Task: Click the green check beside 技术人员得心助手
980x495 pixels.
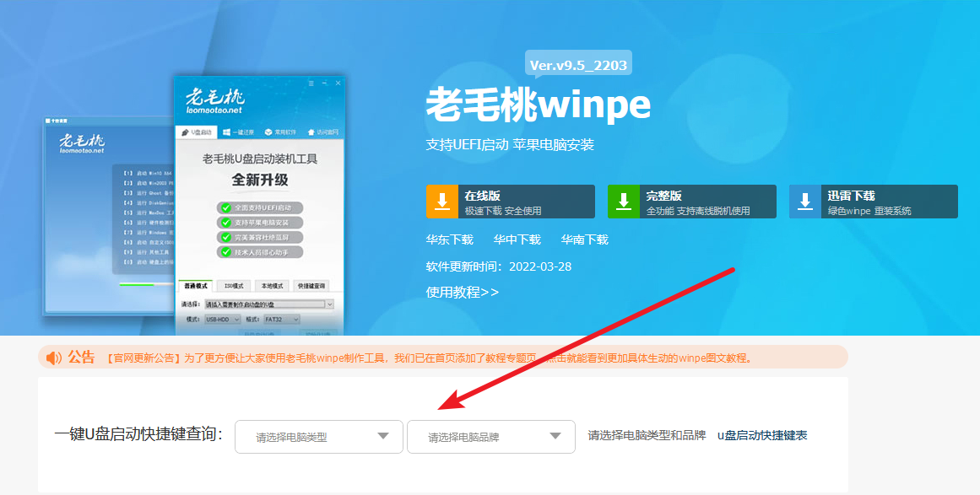Action: [x=225, y=253]
